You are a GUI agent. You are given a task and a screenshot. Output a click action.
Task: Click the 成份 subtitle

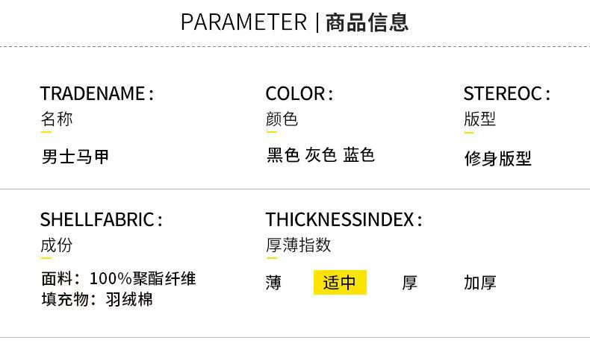point(57,245)
